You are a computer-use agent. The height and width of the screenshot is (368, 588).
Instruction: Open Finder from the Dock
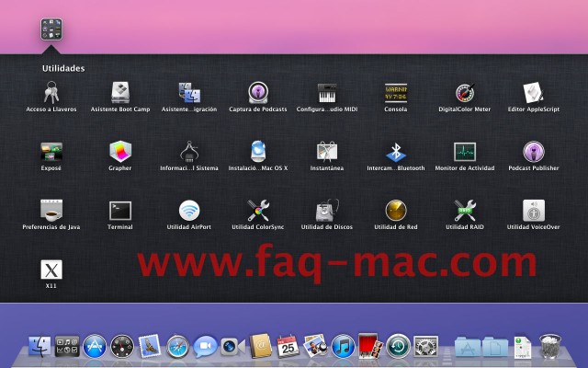coord(40,346)
